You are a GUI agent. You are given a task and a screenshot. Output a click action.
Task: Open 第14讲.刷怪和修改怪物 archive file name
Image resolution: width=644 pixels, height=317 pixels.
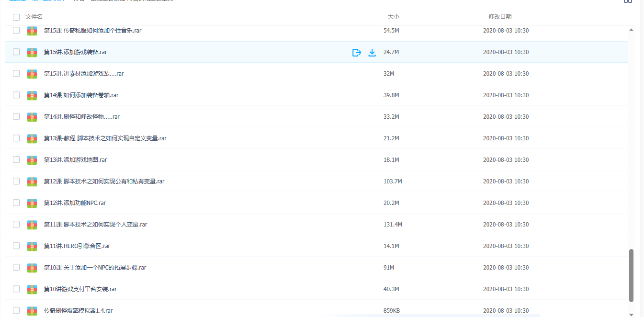[81, 117]
